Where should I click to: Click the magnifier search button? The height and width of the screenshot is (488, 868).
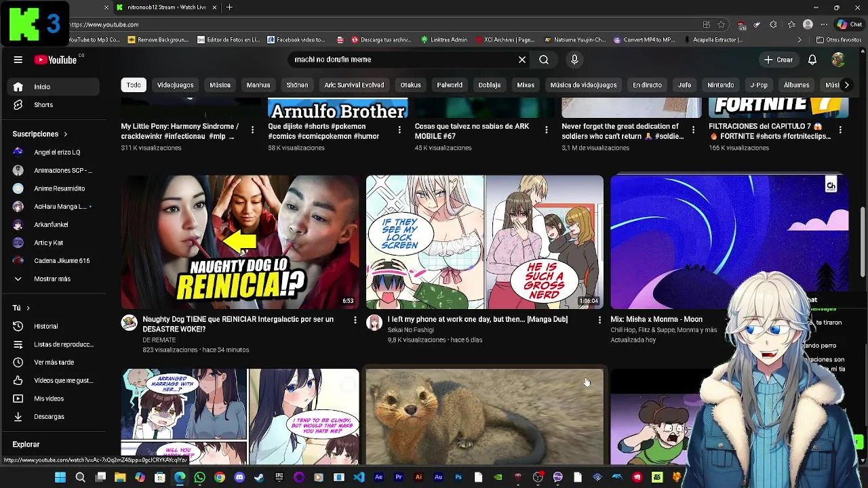[544, 60]
